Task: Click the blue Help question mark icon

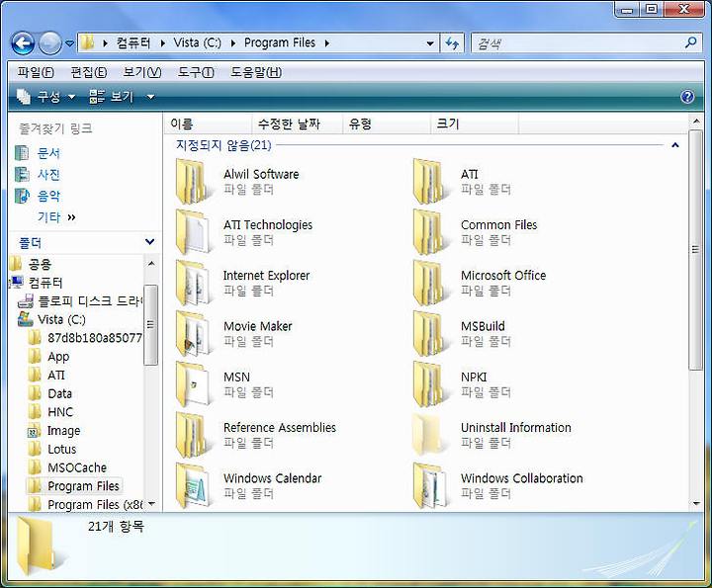Action: (687, 97)
